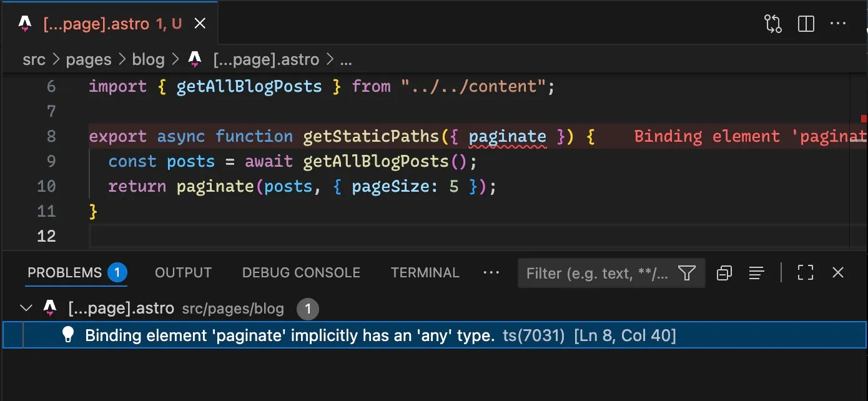Viewport: 868px width, 401px height.
Task: Toggle maximize panel size
Action: (x=806, y=272)
